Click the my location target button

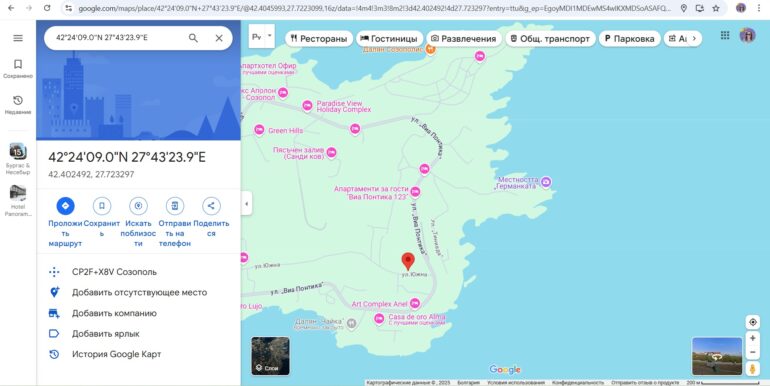(752, 322)
